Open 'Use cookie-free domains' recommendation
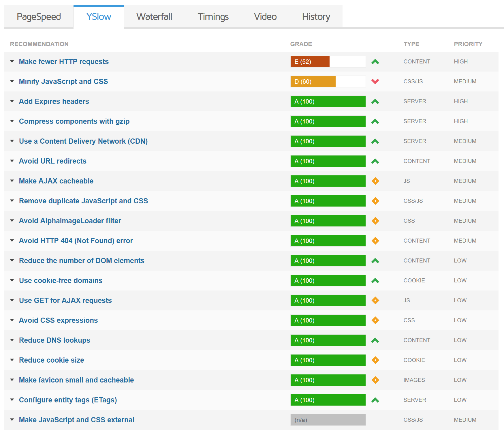Image resolution: width=504 pixels, height=435 pixels. (x=61, y=280)
